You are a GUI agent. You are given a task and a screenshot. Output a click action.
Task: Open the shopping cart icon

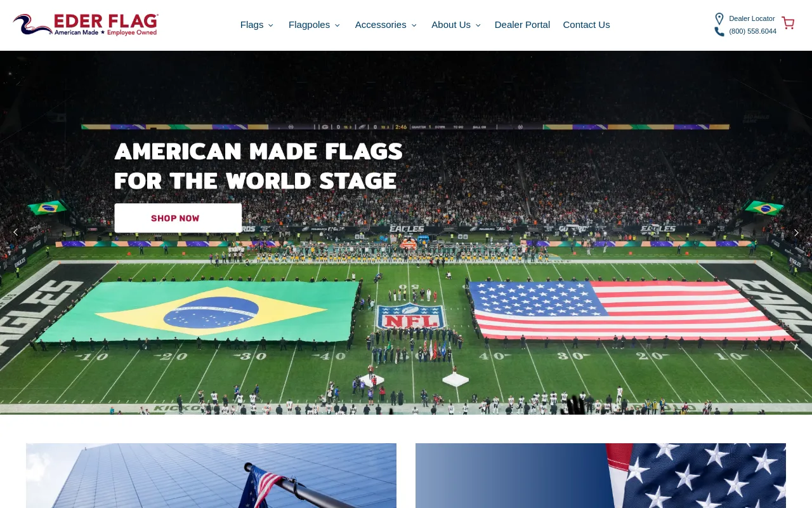[788, 23]
